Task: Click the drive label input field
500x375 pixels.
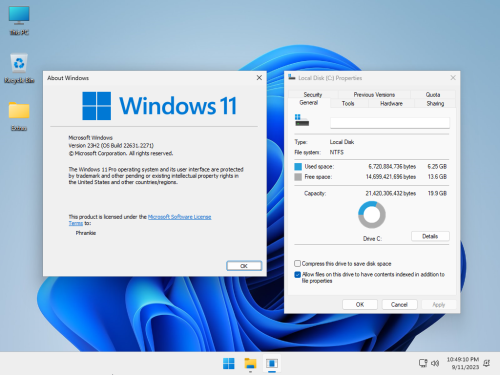Action: 390,123
